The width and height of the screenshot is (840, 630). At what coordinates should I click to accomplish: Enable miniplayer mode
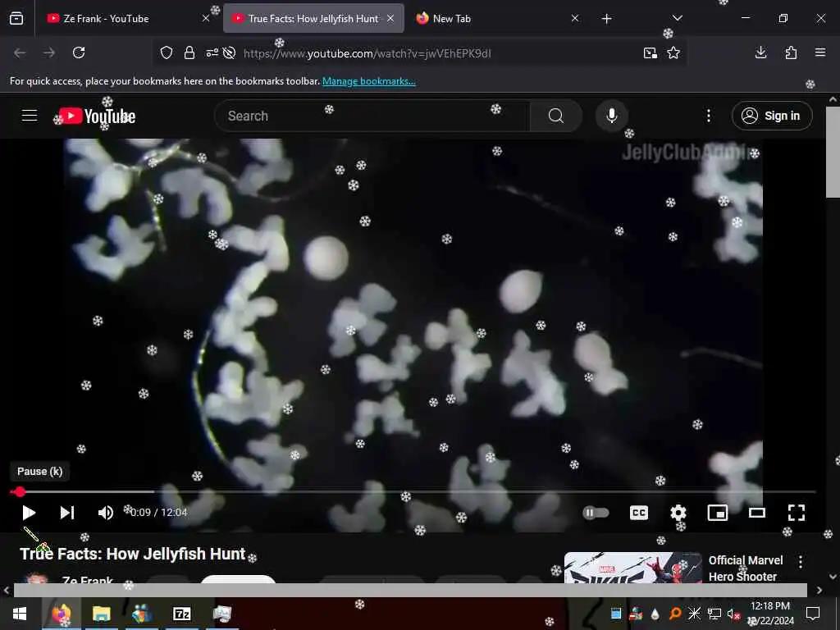717,514
